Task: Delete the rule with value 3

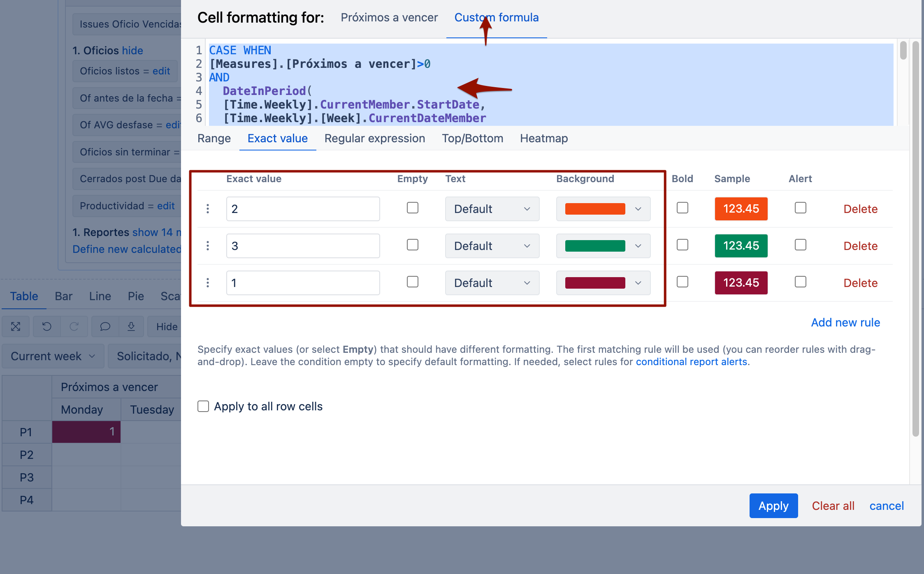Action: 861,246
